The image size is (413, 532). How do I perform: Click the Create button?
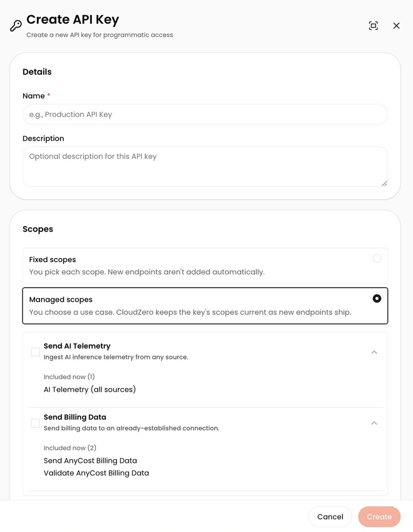point(379,517)
